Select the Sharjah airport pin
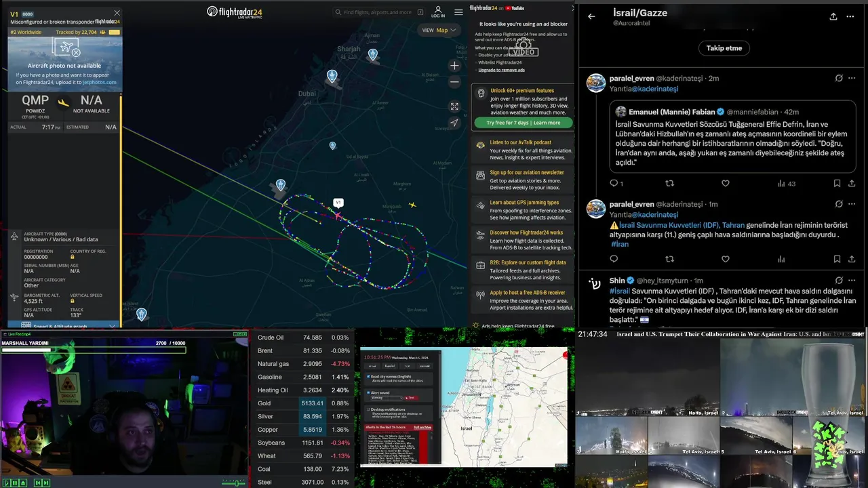Image resolution: width=868 pixels, height=488 pixels. tap(373, 54)
